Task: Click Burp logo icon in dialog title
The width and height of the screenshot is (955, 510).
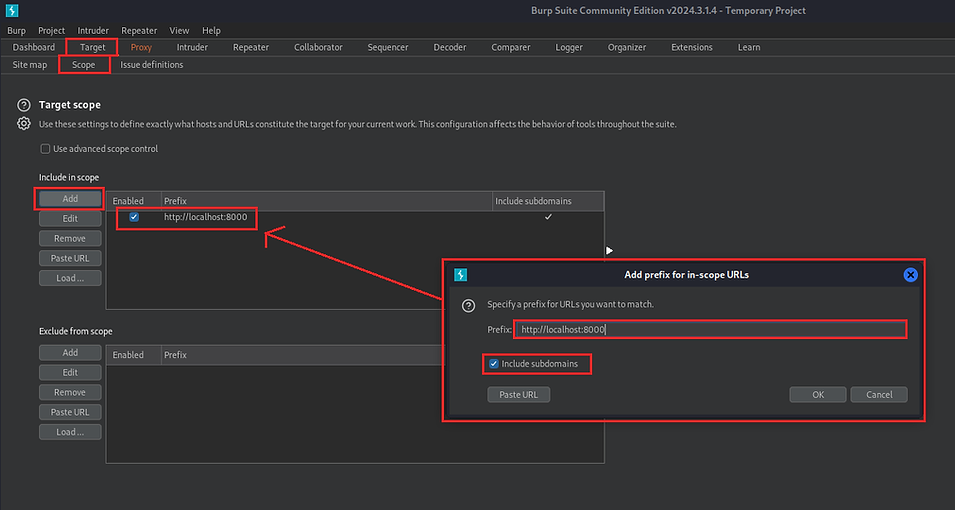Action: (x=460, y=275)
